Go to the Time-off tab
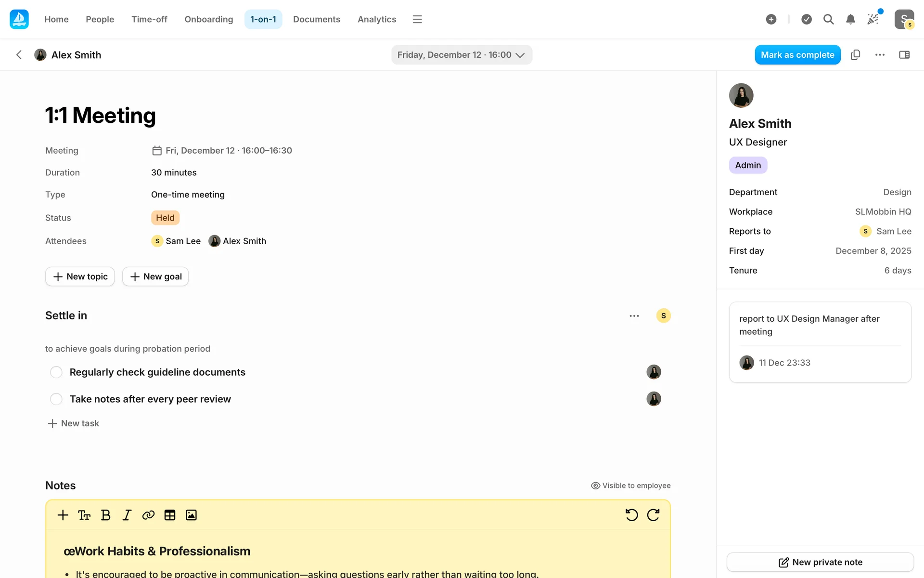 149,19
